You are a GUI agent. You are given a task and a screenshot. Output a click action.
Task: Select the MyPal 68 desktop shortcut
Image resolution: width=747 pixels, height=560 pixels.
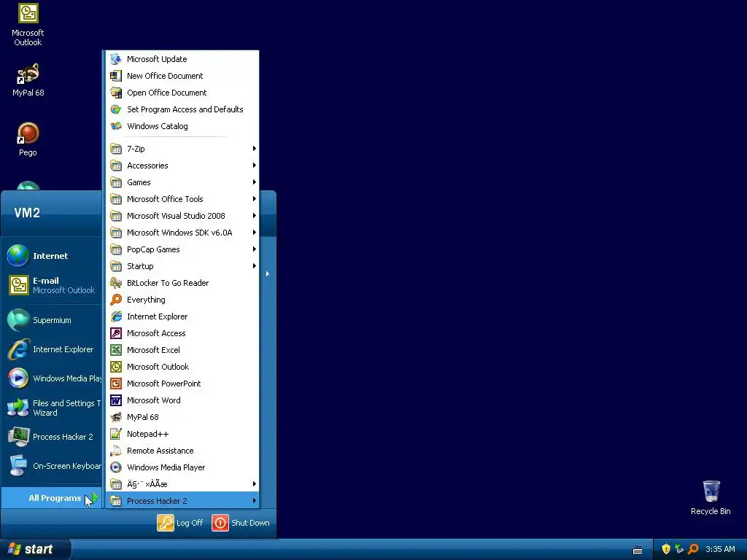(x=28, y=80)
